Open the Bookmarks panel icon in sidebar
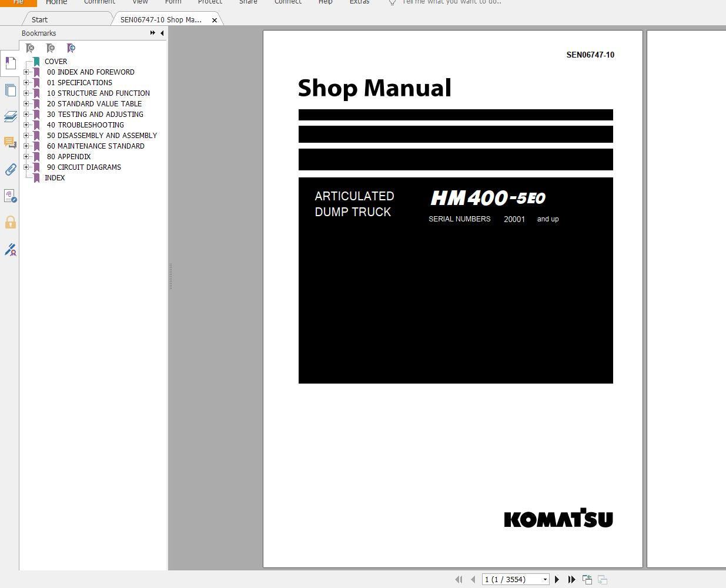 tap(10, 63)
